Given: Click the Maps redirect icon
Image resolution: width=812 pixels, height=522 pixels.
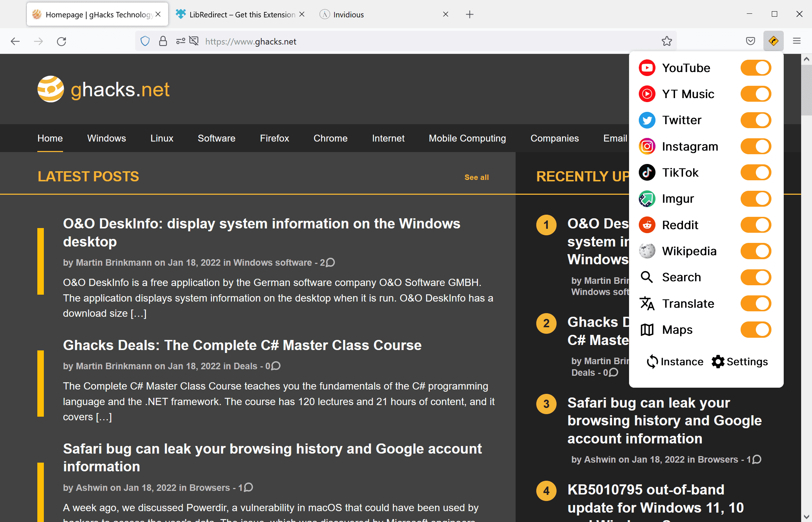Looking at the screenshot, I should tap(647, 329).
